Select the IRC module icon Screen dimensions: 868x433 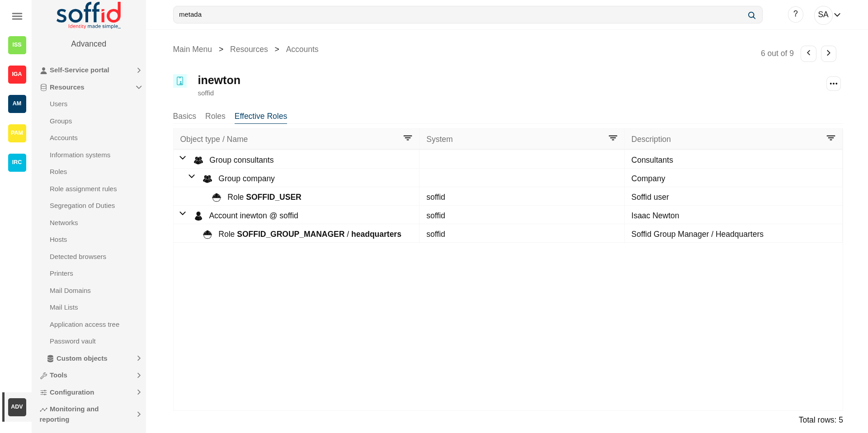pyautogui.click(x=17, y=162)
